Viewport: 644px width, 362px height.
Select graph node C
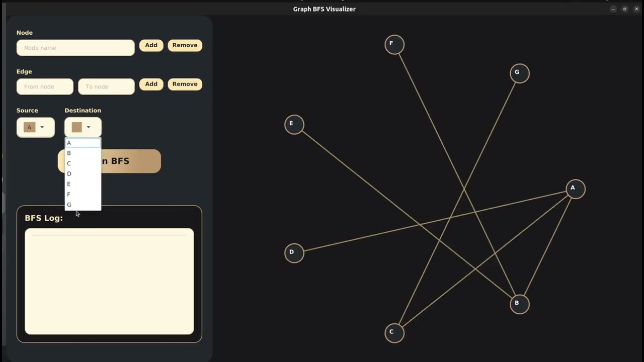tap(394, 333)
